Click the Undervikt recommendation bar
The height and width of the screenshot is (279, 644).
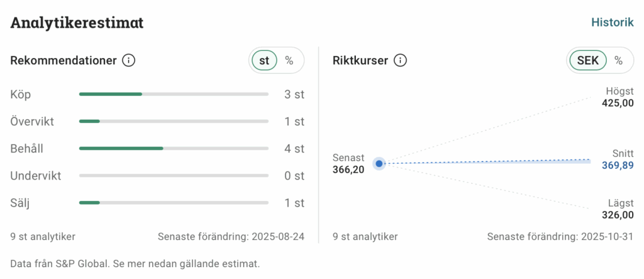[174, 176]
